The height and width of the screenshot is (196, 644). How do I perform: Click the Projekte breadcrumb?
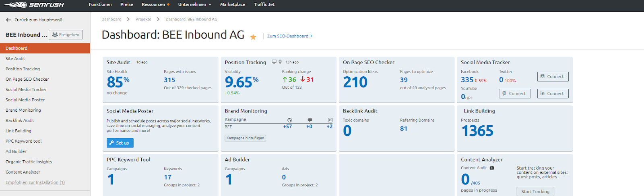pos(143,19)
